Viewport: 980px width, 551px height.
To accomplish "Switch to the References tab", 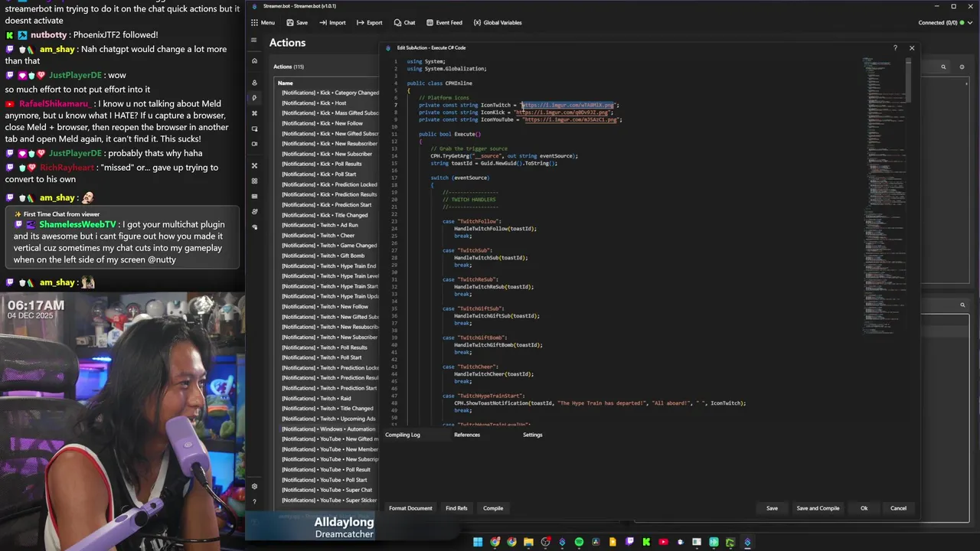I will tap(467, 435).
